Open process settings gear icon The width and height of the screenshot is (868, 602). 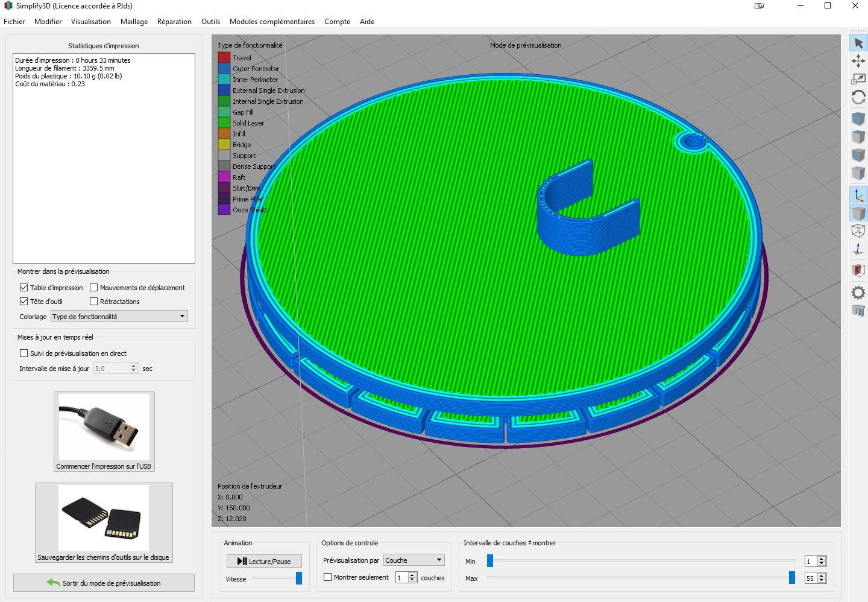click(858, 293)
